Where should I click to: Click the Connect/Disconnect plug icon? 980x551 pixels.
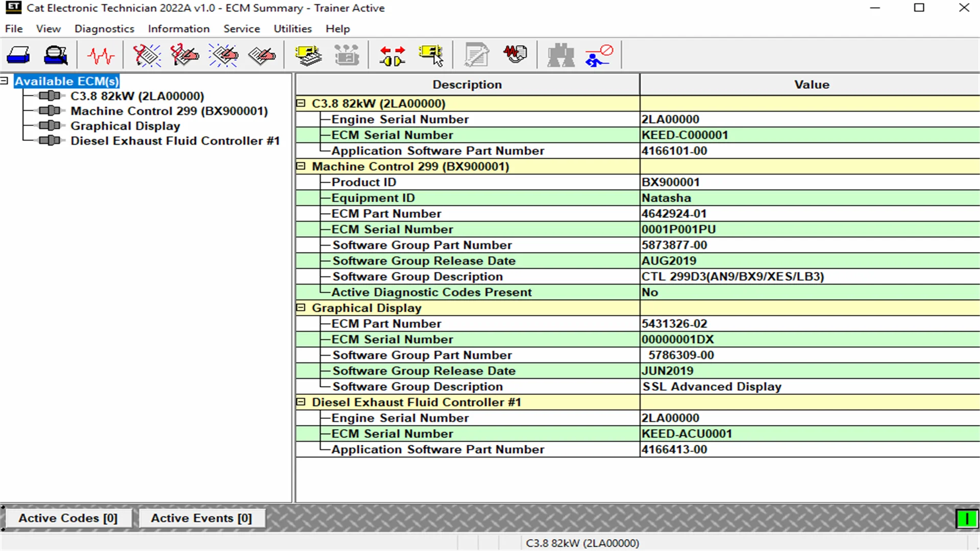click(x=393, y=55)
